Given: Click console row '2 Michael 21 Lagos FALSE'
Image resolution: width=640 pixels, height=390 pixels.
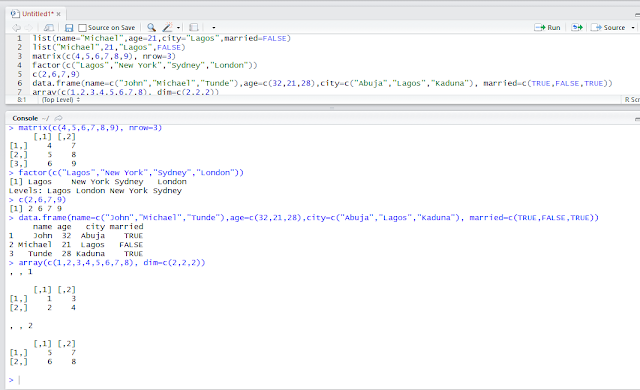Looking at the screenshot, I should point(76,244).
